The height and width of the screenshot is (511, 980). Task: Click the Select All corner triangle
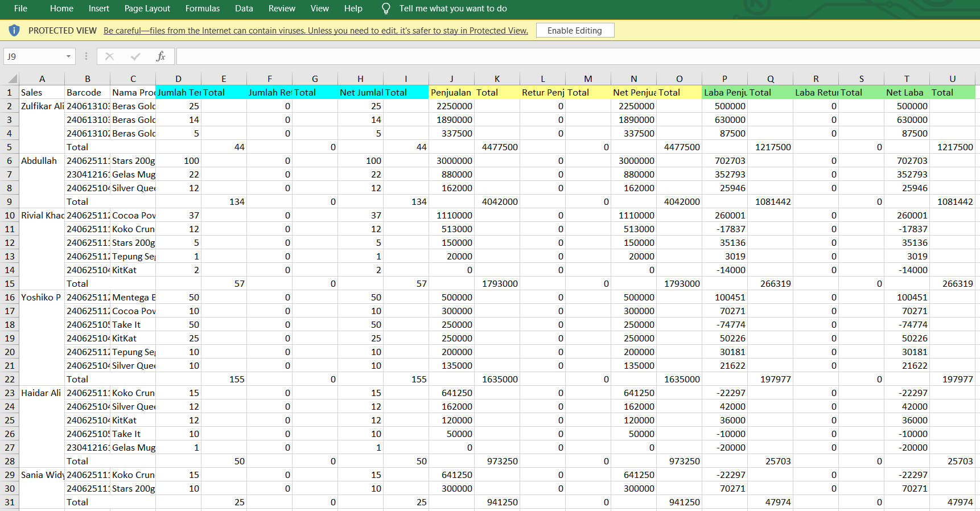pyautogui.click(x=12, y=79)
